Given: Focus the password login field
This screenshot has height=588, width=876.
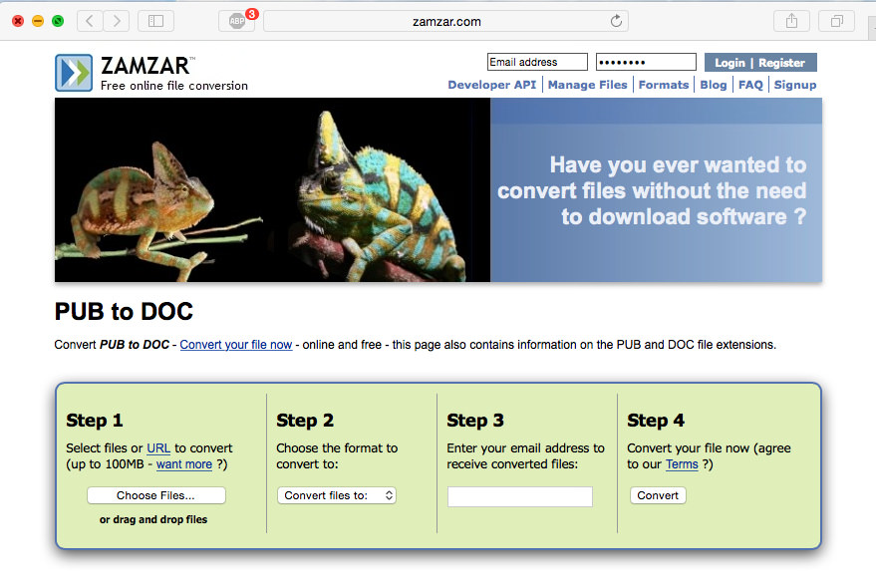Looking at the screenshot, I should 647,62.
